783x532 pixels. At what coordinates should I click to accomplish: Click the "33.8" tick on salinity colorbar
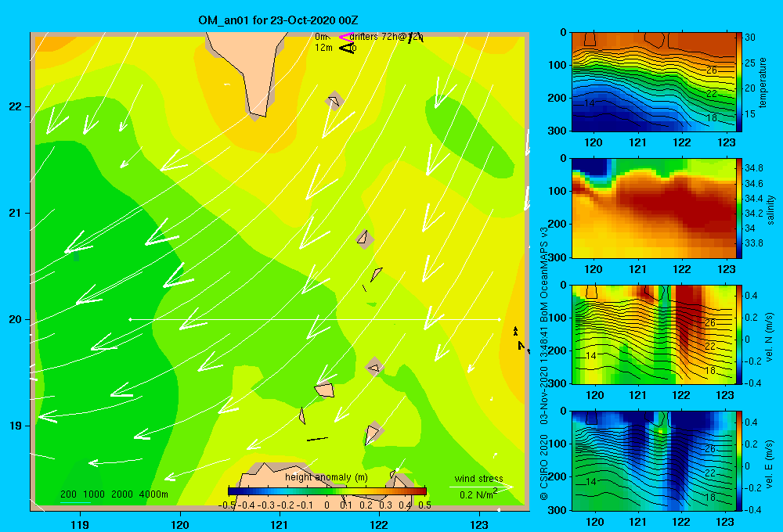(x=753, y=243)
